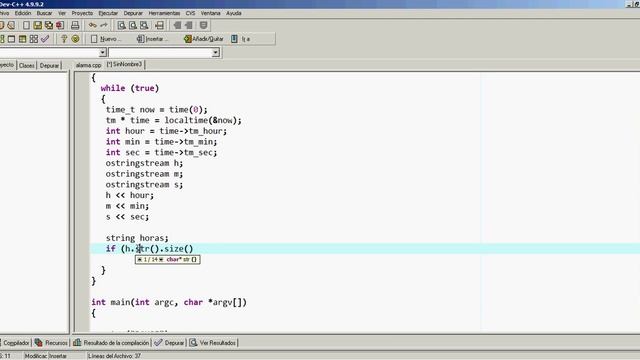640x360 pixels.
Task: Click the greyed Project options icon
Action: [203, 25]
